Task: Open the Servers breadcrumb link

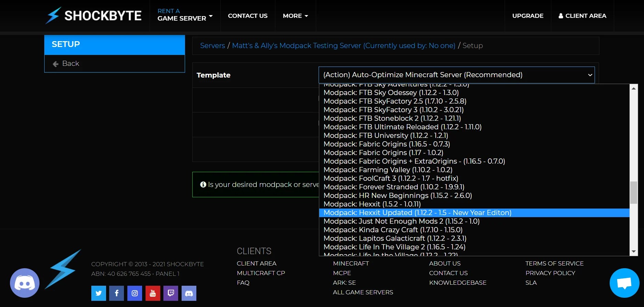Action: tap(212, 46)
